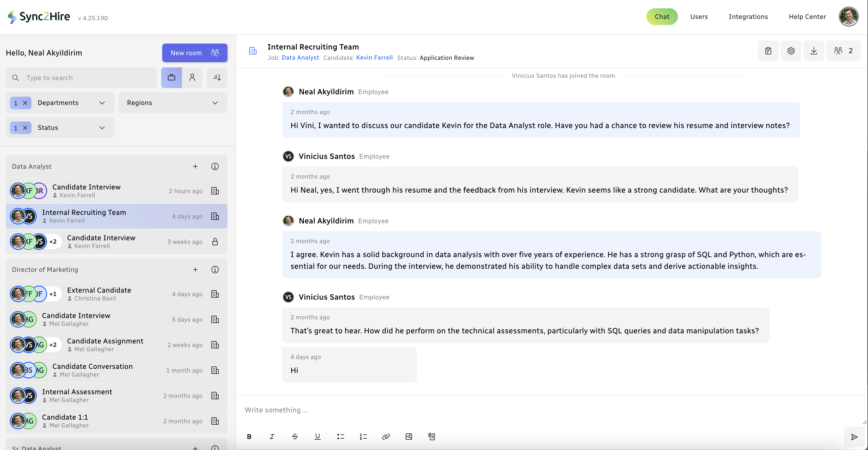868x450 pixels.
Task: Expand the Regions dropdown
Action: (173, 103)
